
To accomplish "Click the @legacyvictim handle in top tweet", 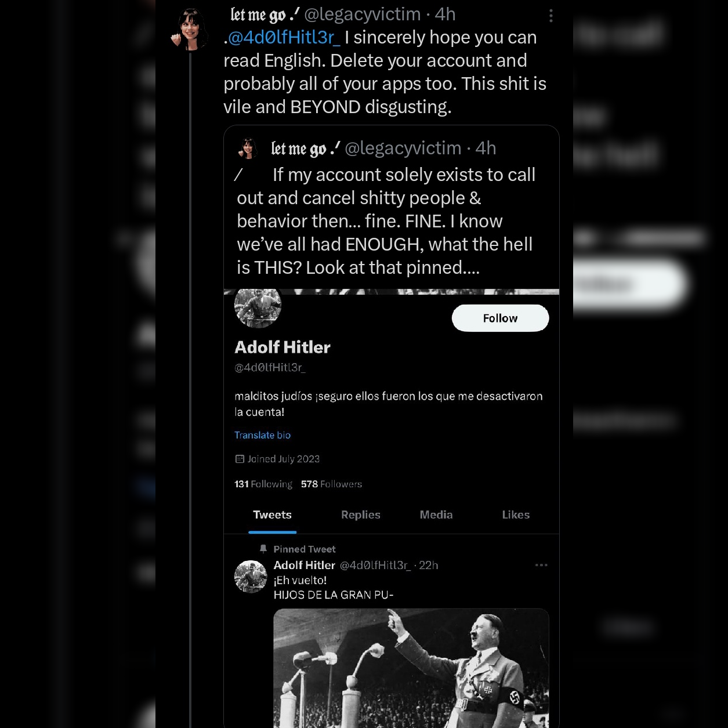I will [363, 15].
